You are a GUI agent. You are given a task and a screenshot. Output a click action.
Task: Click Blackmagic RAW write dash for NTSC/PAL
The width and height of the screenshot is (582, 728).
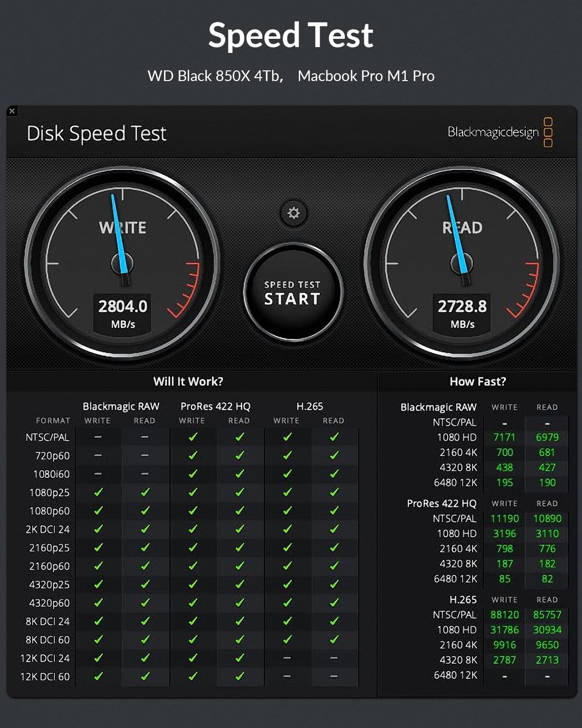coord(98,437)
